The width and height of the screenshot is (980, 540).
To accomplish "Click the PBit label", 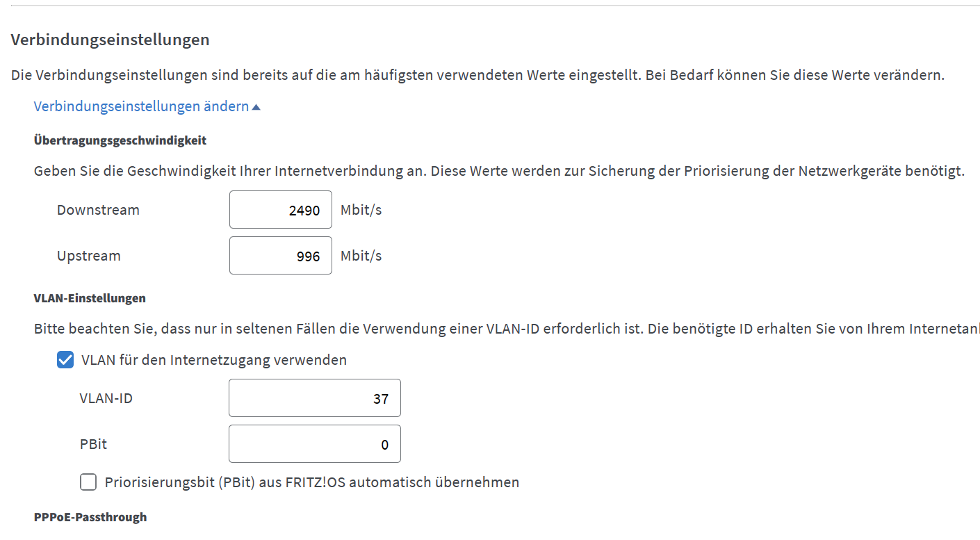I will [x=93, y=443].
